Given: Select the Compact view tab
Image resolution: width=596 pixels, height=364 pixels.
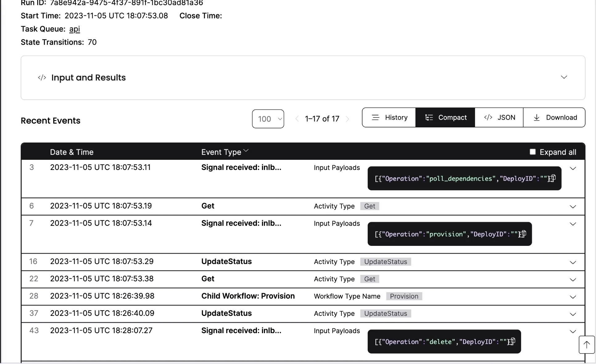Looking at the screenshot, I should coord(445,118).
